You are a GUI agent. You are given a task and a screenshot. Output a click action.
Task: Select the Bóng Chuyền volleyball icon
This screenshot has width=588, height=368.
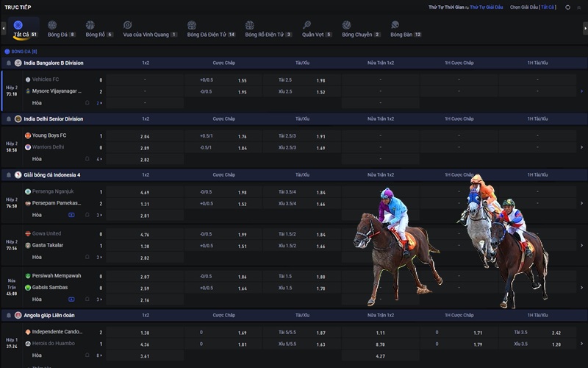point(347,25)
